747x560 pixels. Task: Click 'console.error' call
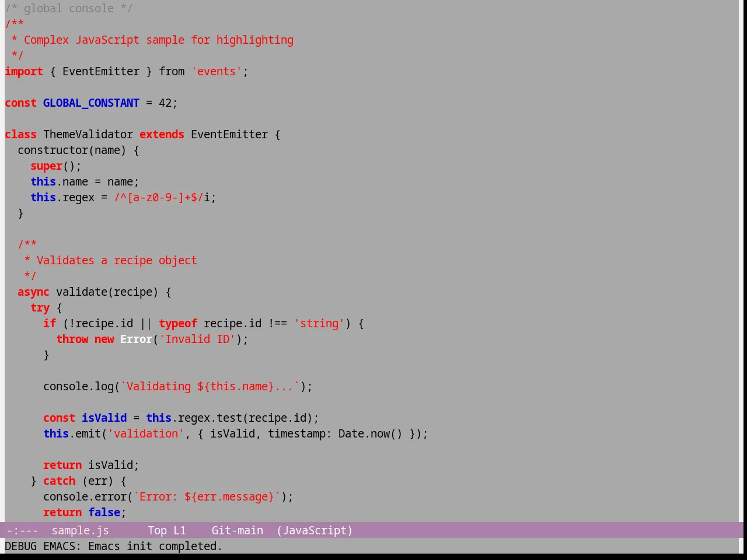pos(85,496)
